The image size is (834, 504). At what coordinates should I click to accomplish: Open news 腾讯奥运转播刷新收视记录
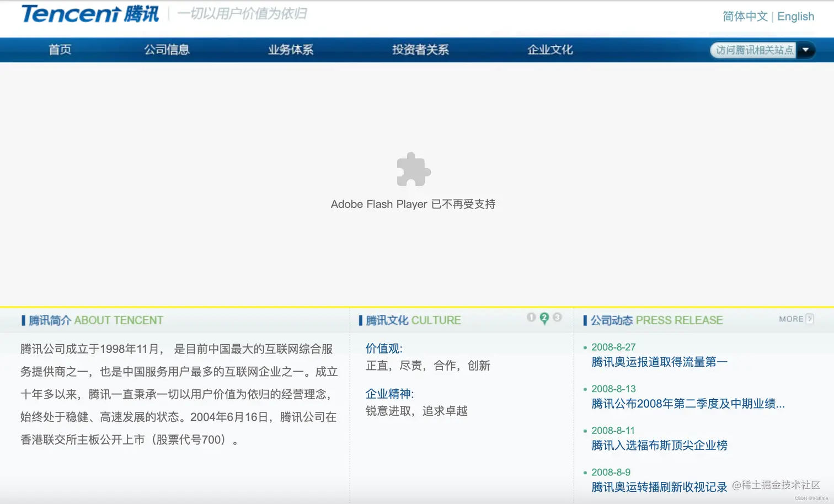pos(660,487)
